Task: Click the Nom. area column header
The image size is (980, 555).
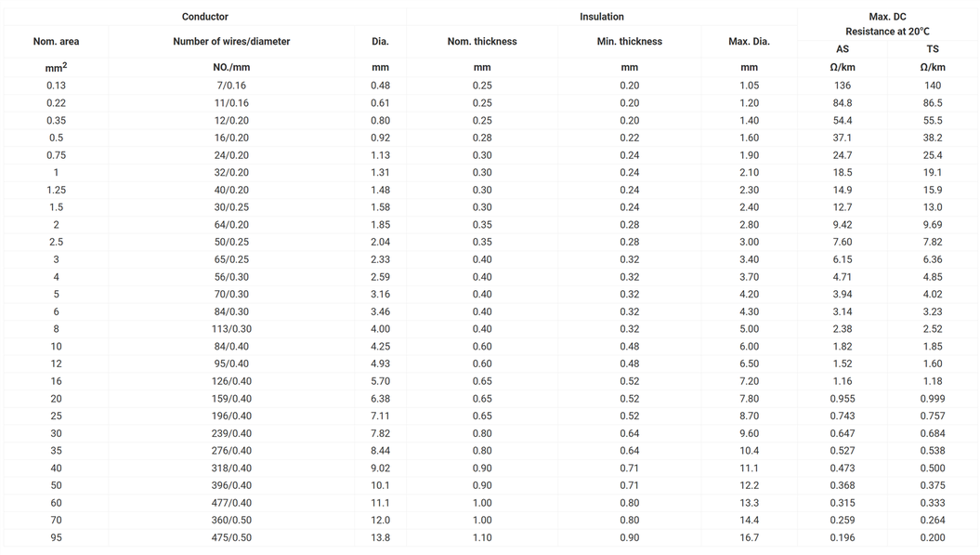Action: [x=56, y=42]
